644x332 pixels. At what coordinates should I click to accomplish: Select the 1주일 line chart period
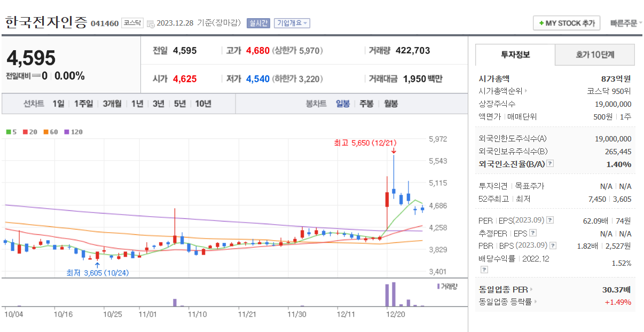[83, 104]
